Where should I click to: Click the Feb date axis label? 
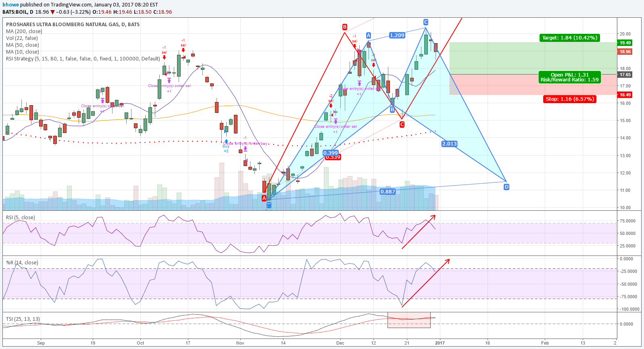[545, 343]
